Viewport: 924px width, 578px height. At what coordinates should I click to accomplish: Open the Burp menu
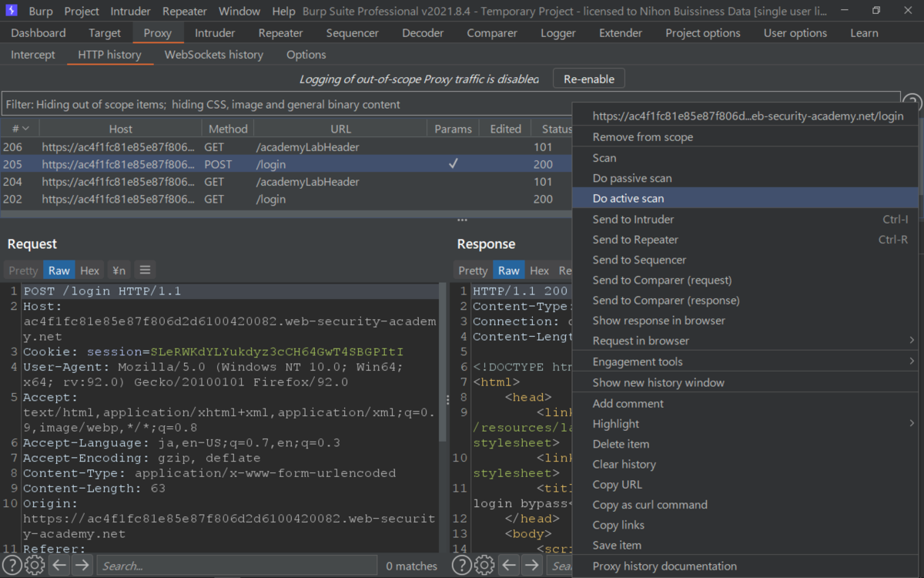pyautogui.click(x=41, y=12)
